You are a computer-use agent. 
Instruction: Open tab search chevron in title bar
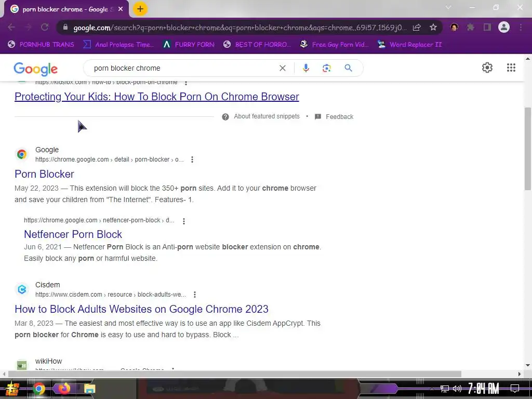click(448, 7)
